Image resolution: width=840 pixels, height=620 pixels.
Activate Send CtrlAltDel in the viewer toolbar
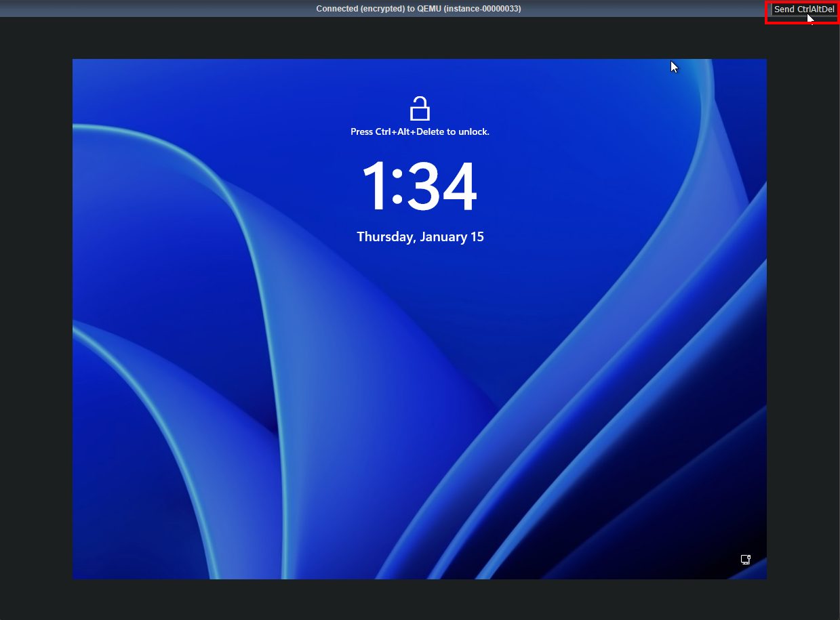803,9
